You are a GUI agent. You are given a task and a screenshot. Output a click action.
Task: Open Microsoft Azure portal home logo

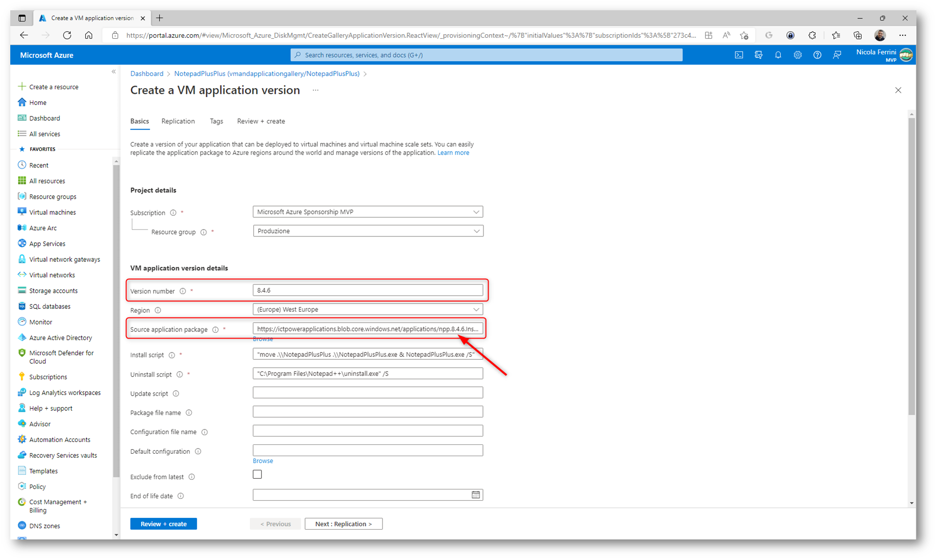coord(47,55)
